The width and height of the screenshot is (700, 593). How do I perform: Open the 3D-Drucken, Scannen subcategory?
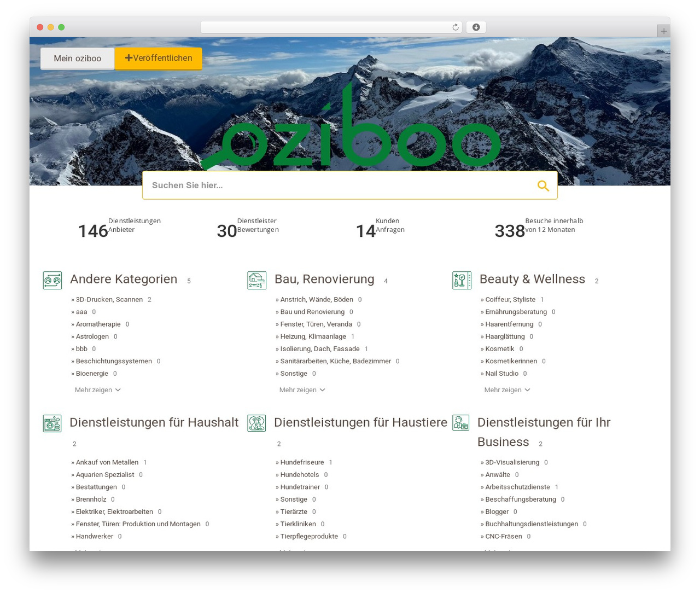coord(109,300)
